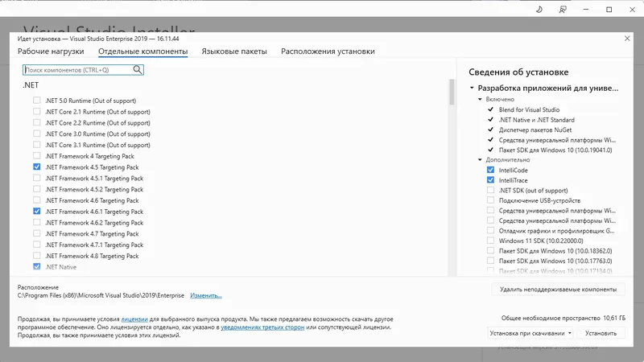Click the Изменить... location link
The width and height of the screenshot is (644, 362).
coord(206,295)
